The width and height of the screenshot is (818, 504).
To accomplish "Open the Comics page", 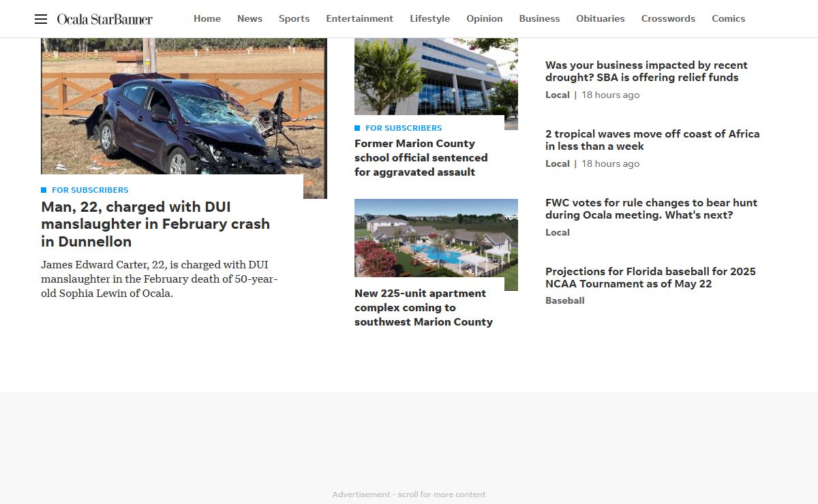I will (729, 18).
